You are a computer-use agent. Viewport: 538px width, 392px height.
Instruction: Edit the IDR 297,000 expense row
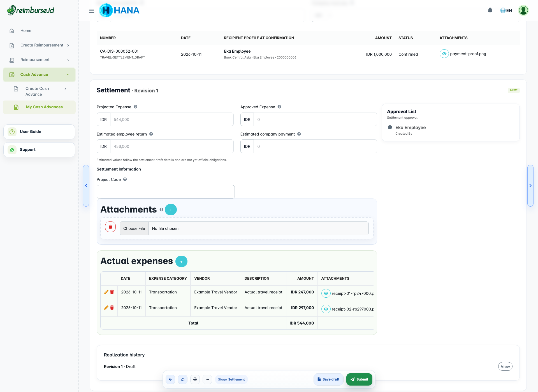(x=106, y=308)
